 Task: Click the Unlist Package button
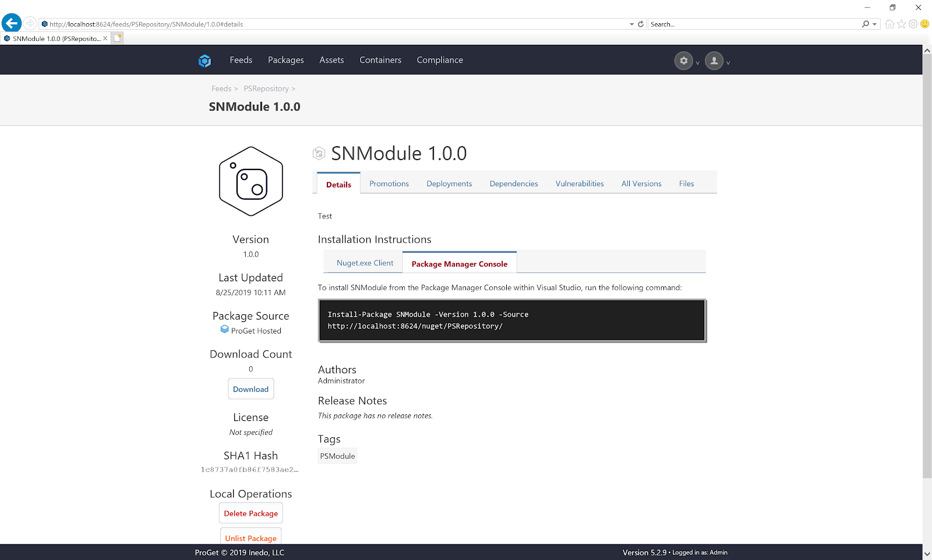tap(251, 537)
